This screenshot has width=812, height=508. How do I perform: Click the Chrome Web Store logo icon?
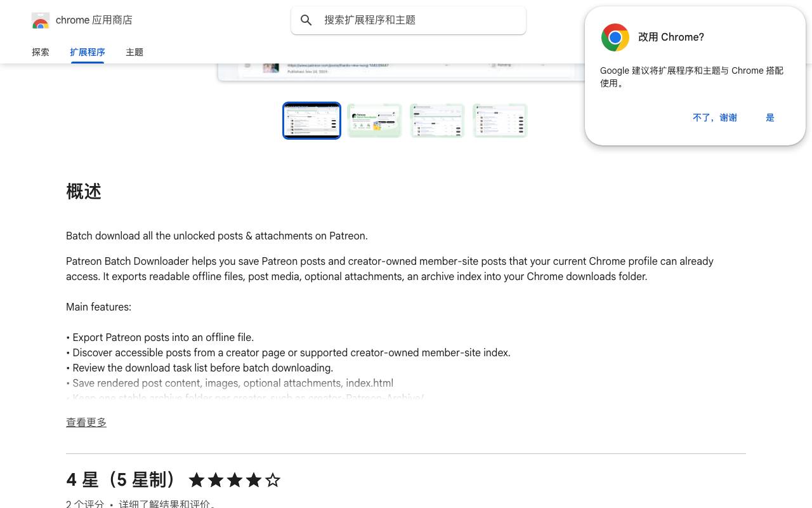[41, 20]
